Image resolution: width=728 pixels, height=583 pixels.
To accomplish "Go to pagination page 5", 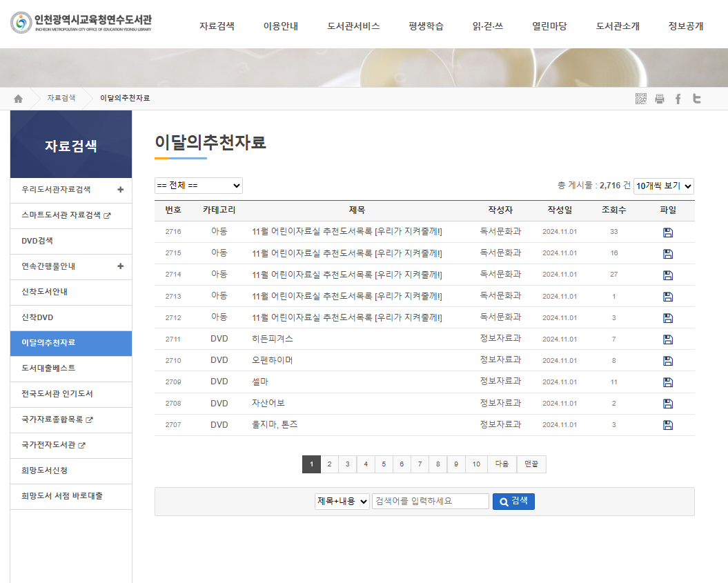I will tap(384, 464).
